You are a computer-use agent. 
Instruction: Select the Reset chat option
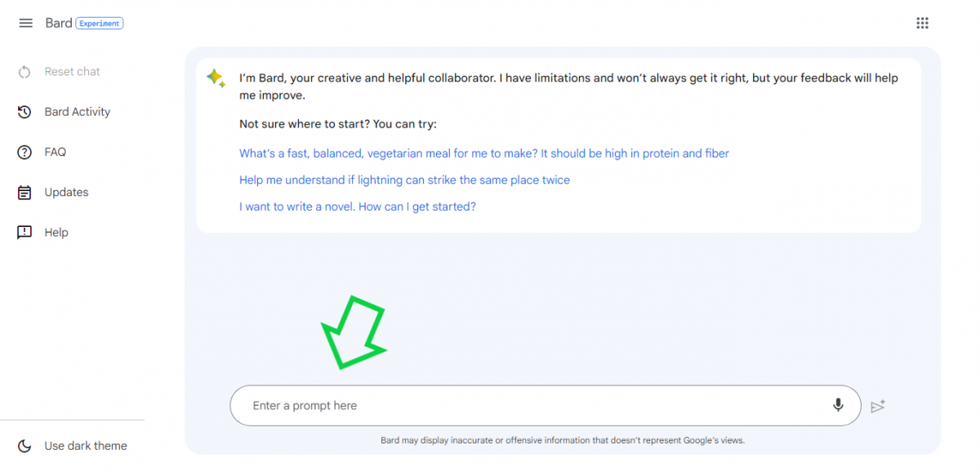point(72,72)
